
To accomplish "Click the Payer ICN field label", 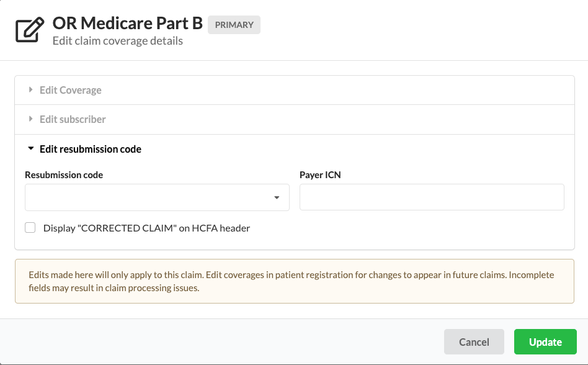I will (x=320, y=175).
